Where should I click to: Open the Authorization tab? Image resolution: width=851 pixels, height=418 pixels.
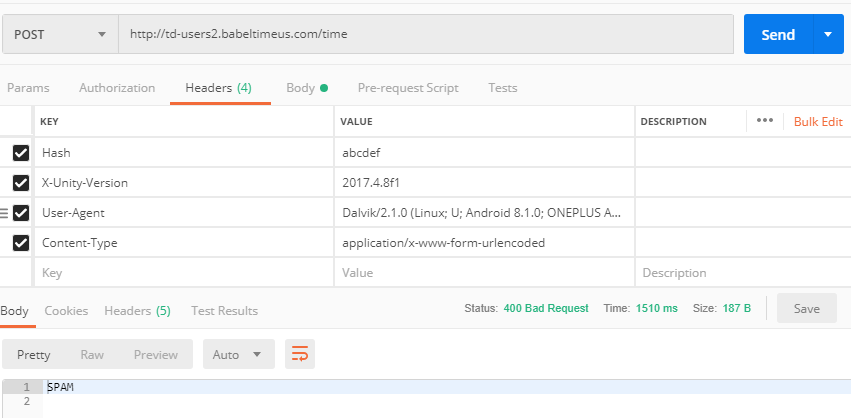click(x=117, y=88)
